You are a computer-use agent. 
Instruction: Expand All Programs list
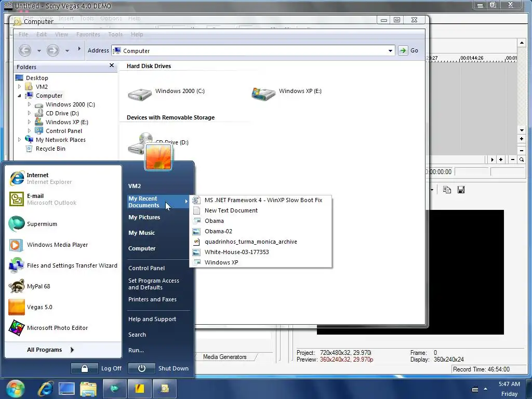pyautogui.click(x=50, y=350)
